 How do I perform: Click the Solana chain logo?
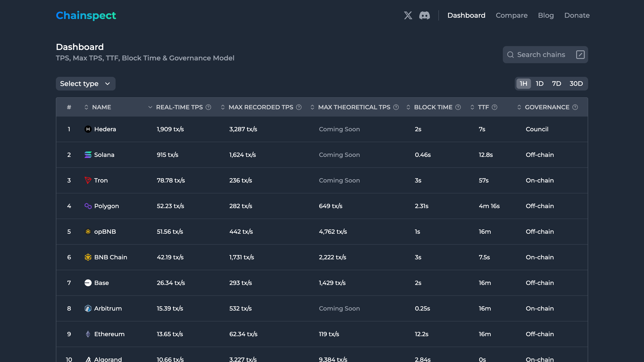click(x=88, y=155)
